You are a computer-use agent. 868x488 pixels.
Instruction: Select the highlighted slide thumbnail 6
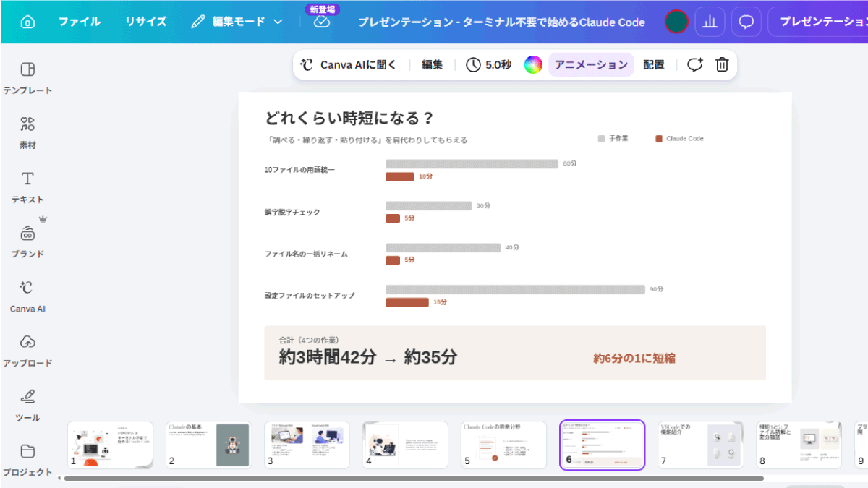602,445
